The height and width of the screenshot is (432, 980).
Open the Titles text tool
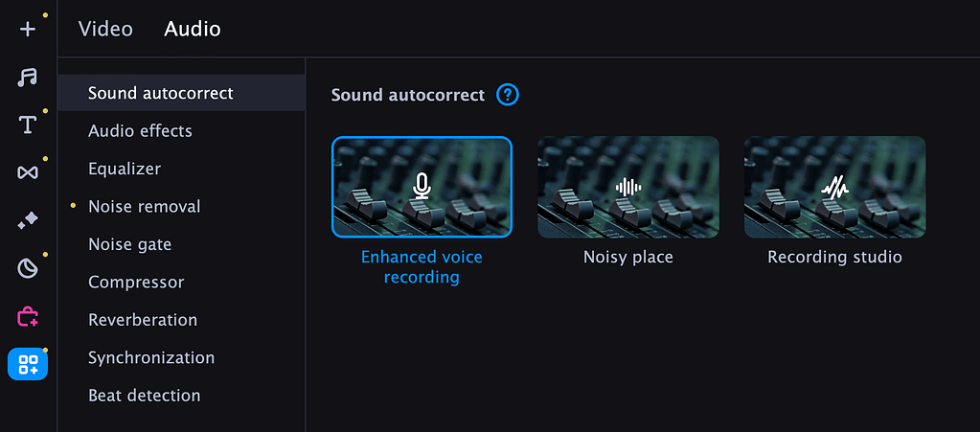28,125
